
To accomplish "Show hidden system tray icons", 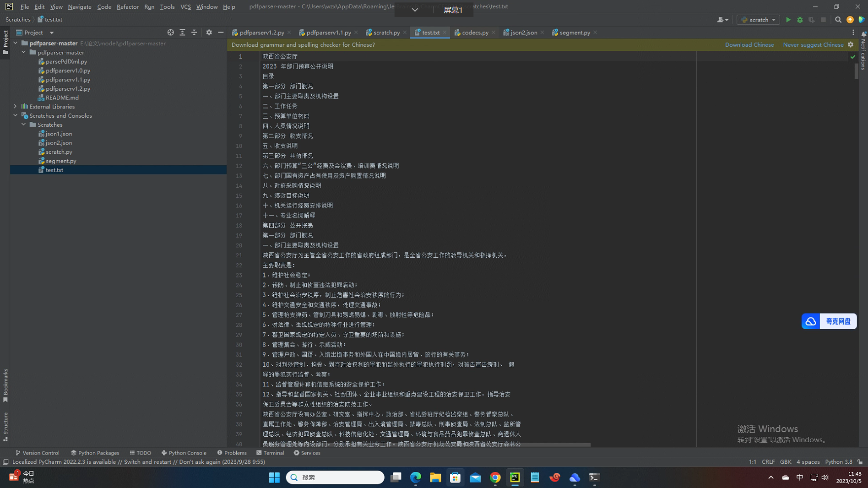I will point(771,477).
